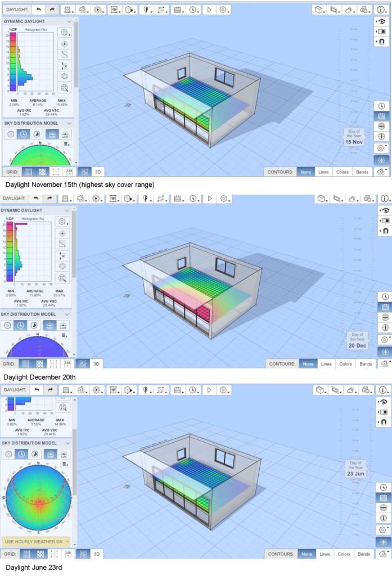Click the 20 Dec day-of-year slider marker
Viewport: 392px width, 576px height.
tap(358, 341)
